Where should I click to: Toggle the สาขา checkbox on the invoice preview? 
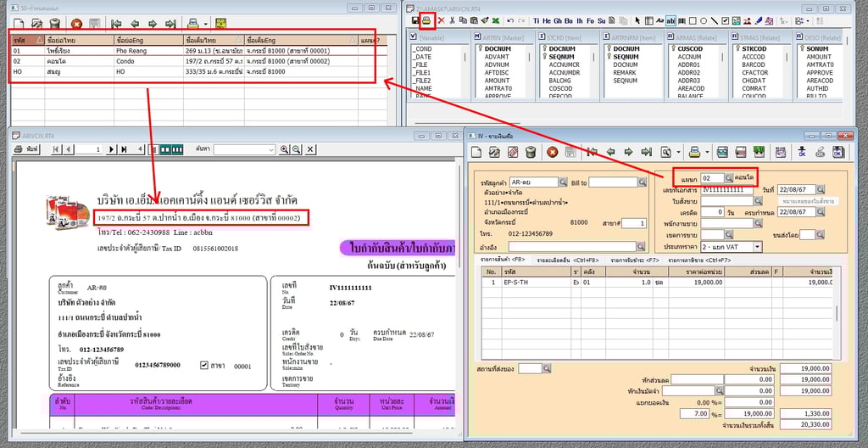(204, 365)
